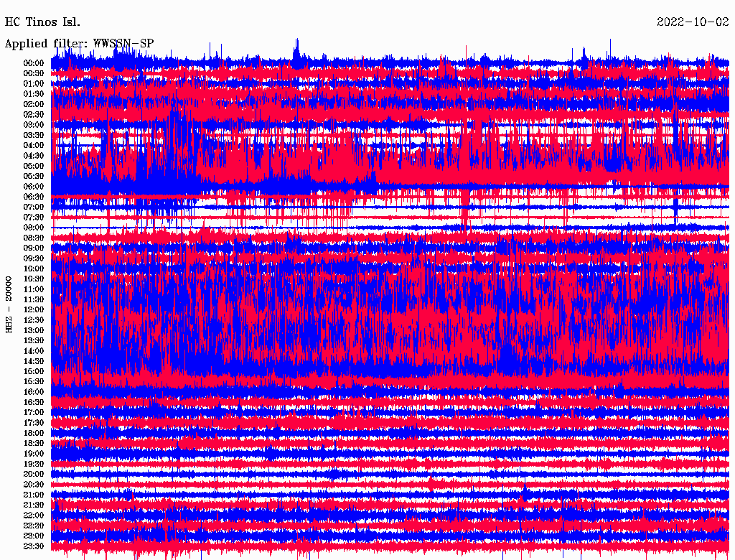Select the 09:30 time label
Viewport: 735px width, 560px height.
pyautogui.click(x=34, y=258)
